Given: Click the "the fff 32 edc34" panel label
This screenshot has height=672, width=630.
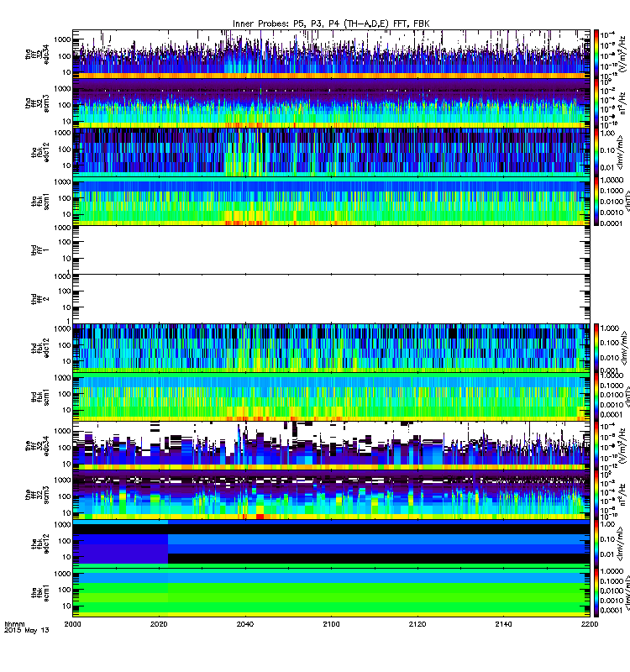Looking at the screenshot, I should 37,446.
